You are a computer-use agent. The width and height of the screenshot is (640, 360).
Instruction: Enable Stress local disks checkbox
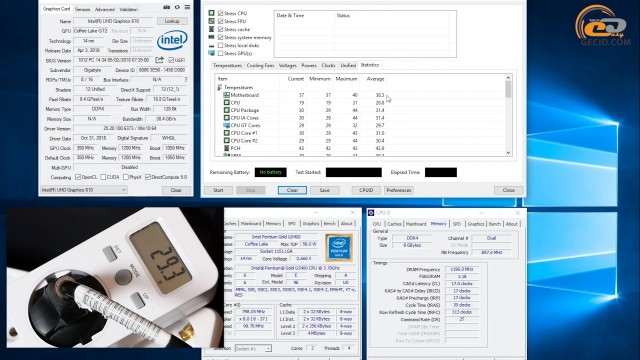tap(220, 45)
